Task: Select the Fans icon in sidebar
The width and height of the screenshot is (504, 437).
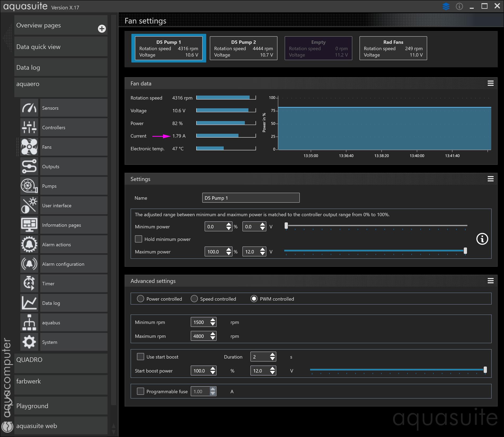Action: click(x=29, y=147)
